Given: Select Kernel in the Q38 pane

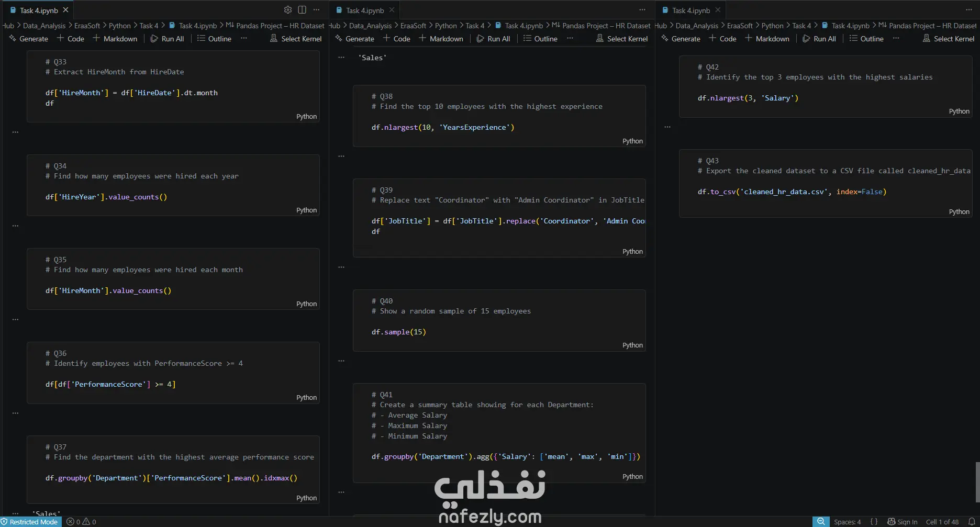Looking at the screenshot, I should 622,39.
